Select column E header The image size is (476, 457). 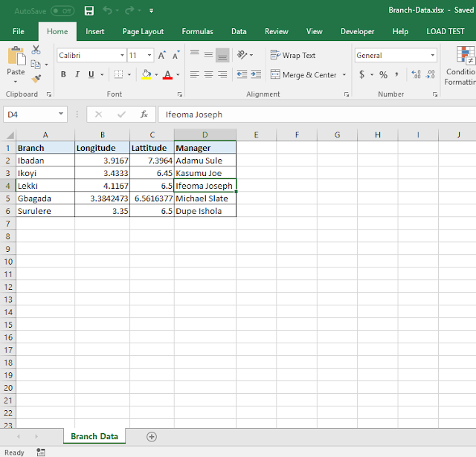[256, 134]
